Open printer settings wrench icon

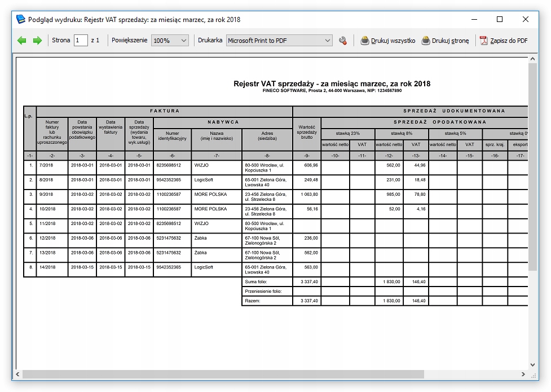point(343,41)
